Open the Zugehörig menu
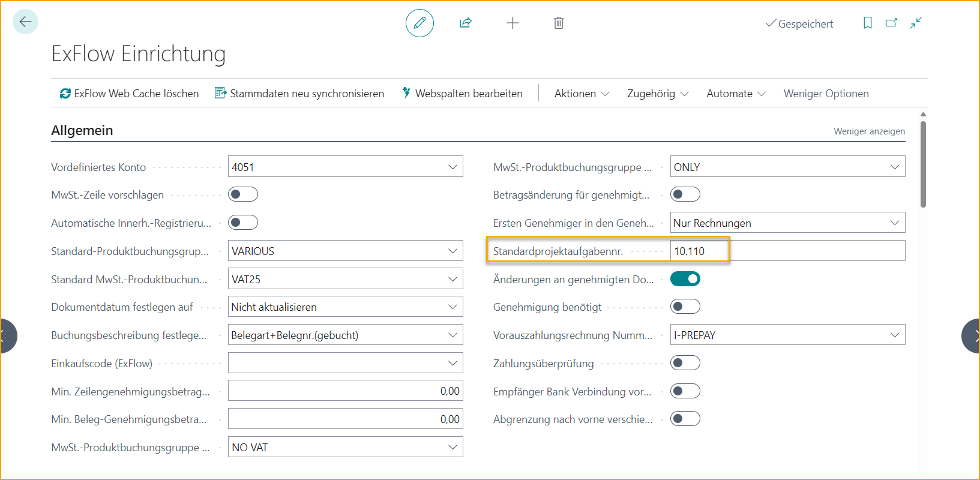This screenshot has width=980, height=480. [658, 94]
